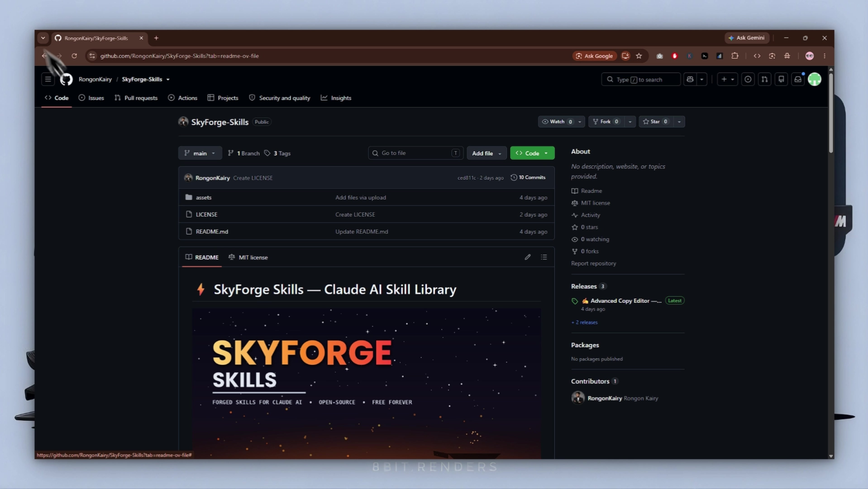Switch to the Actions tab
Viewport: 868px width, 489px height.
183,98
